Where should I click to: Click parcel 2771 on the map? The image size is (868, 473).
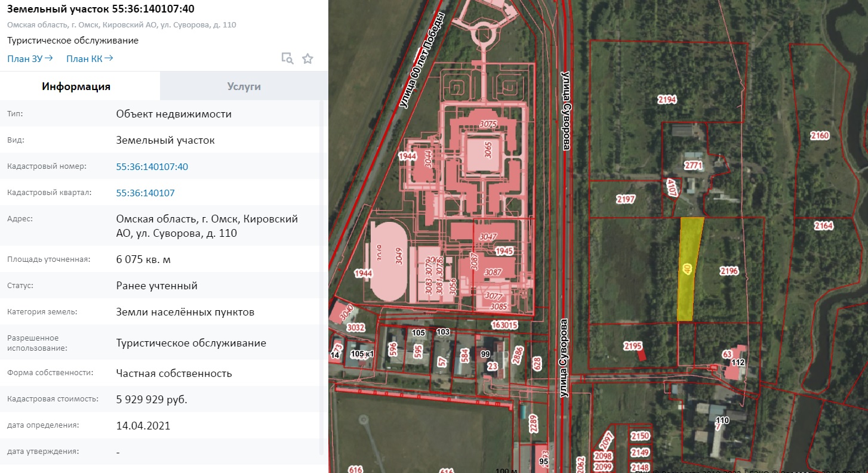tap(693, 166)
